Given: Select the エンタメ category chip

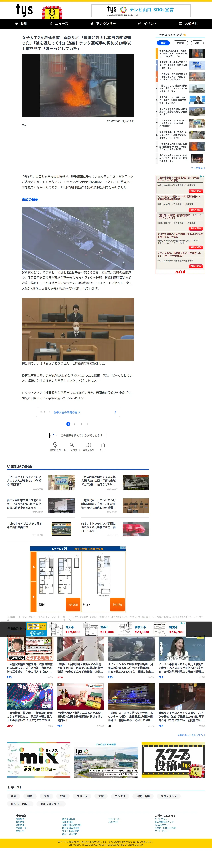Looking at the screenshot, I should coord(120,796).
